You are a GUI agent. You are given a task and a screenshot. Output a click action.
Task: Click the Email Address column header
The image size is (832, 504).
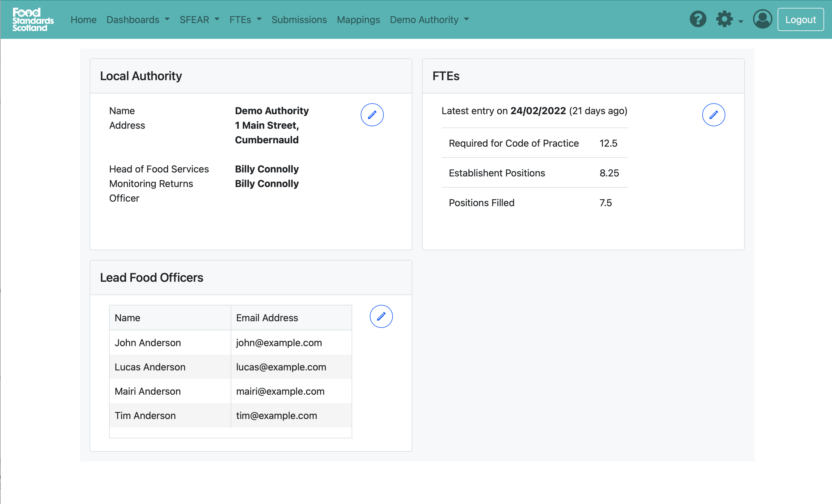click(291, 318)
